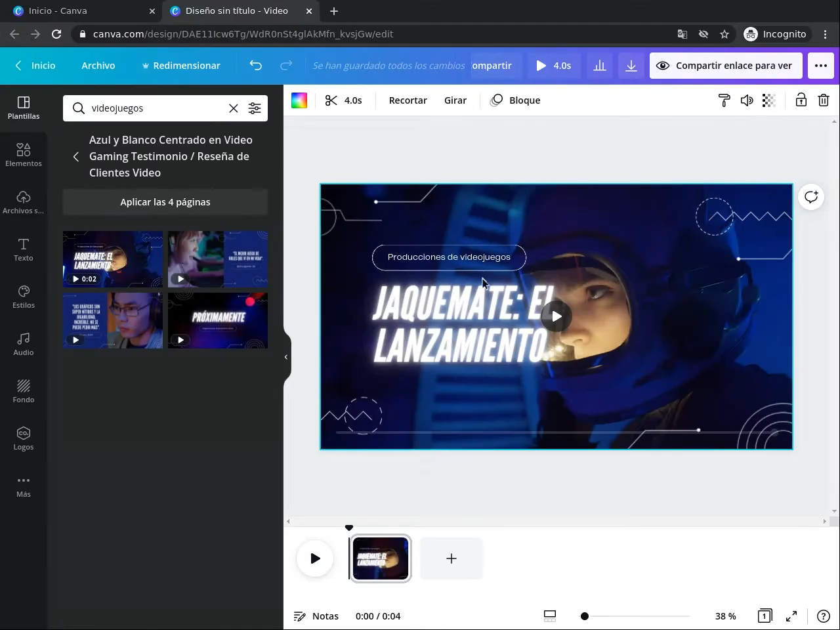Open the rainbow color swatch picker
Image resolution: width=840 pixels, height=630 pixels.
tap(299, 100)
